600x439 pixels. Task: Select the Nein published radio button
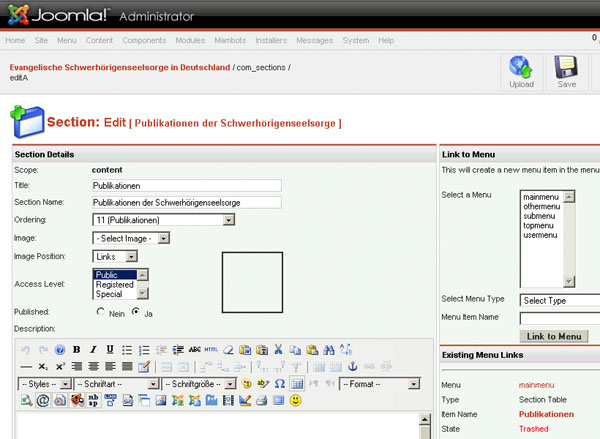pyautogui.click(x=101, y=312)
